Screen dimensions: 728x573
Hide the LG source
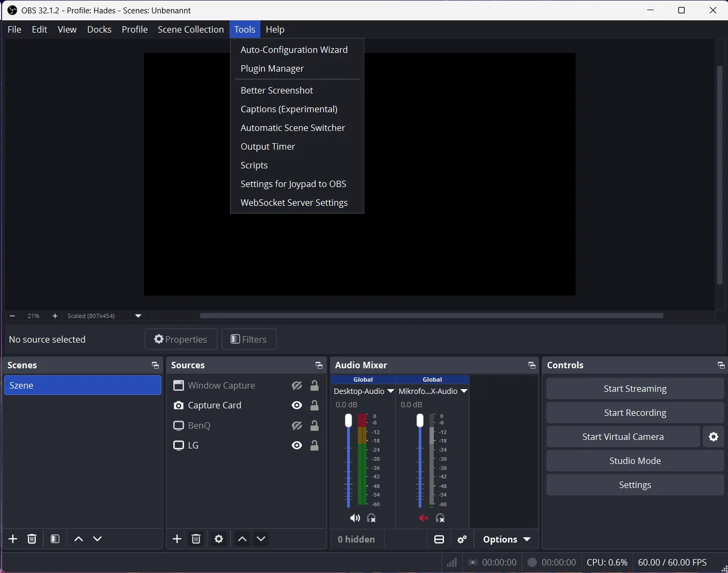297,445
